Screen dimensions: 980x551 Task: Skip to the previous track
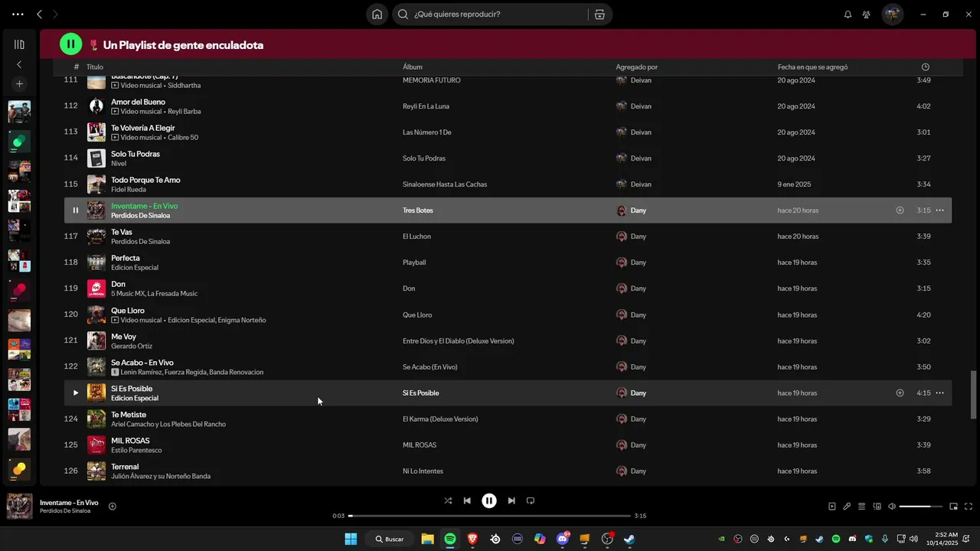(467, 500)
